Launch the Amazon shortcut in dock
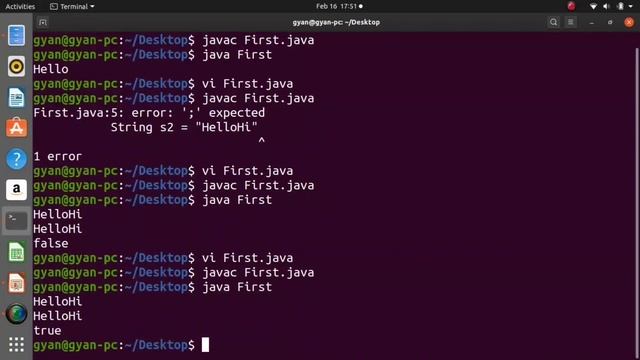 (16, 190)
